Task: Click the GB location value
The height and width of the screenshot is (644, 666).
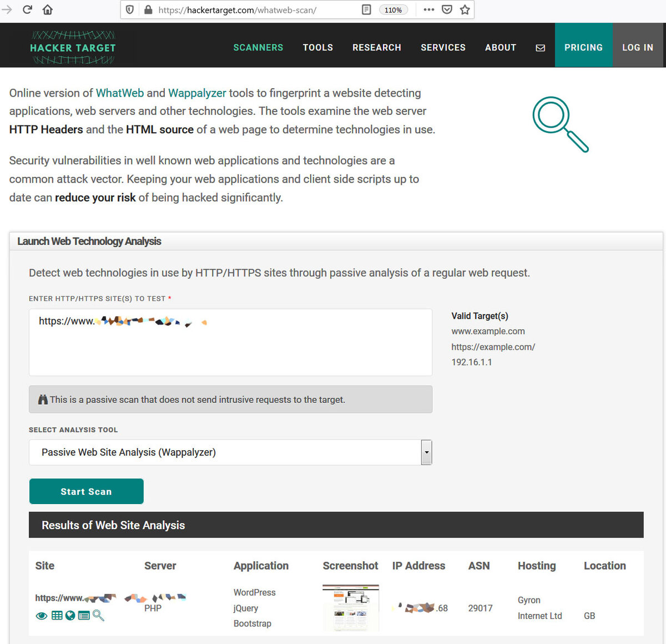Action: point(589,616)
